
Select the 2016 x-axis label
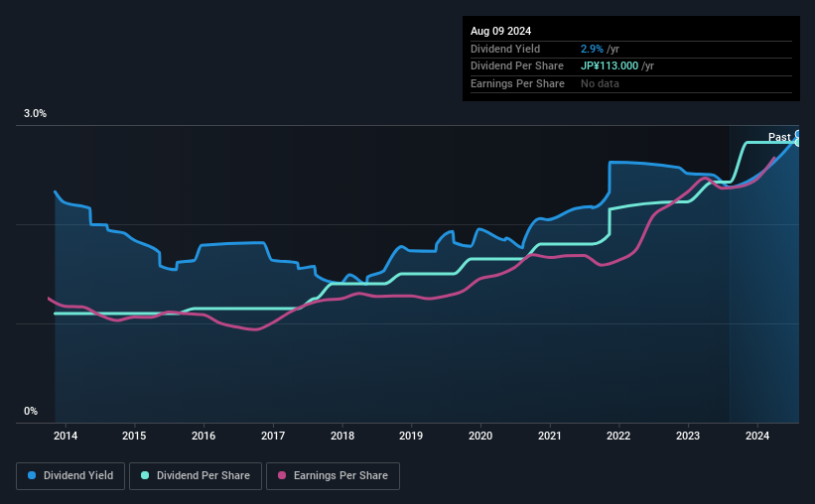[204, 436]
